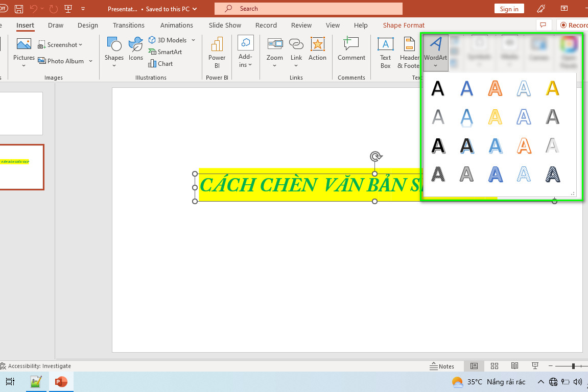Open the Zoom dropdown in ribbon
Viewport: 588px width, 392px height.
click(x=274, y=53)
